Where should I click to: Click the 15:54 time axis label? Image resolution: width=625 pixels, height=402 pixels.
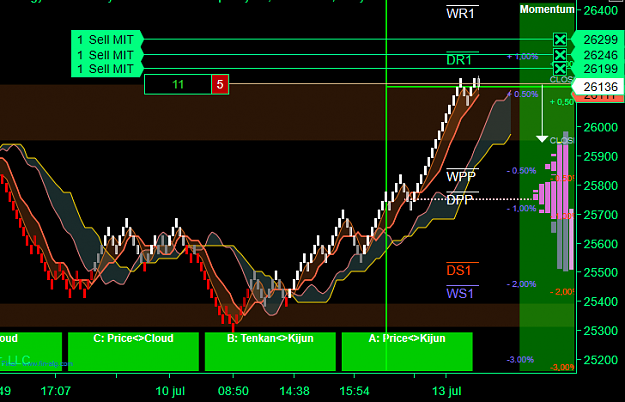[x=354, y=391]
